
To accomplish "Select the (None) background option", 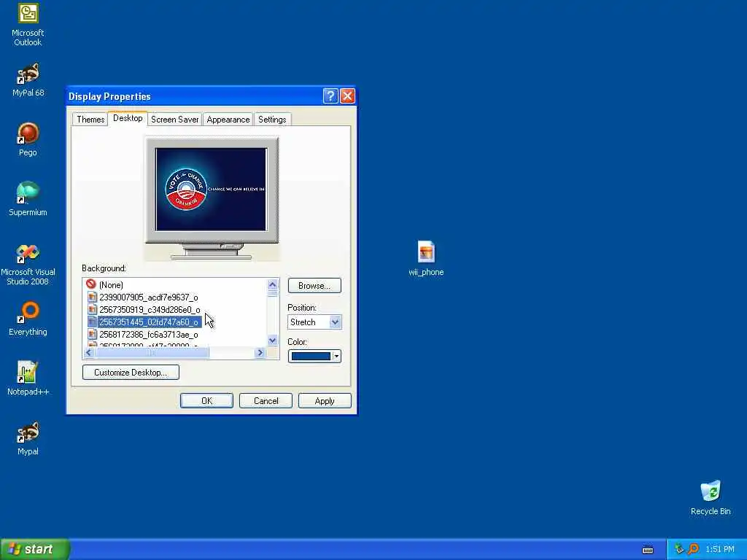I will (x=111, y=285).
